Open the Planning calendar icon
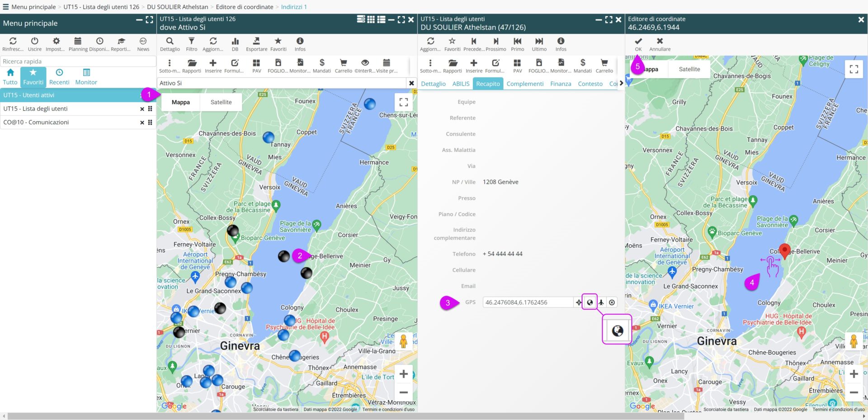The height and width of the screenshot is (420, 868). point(78,42)
